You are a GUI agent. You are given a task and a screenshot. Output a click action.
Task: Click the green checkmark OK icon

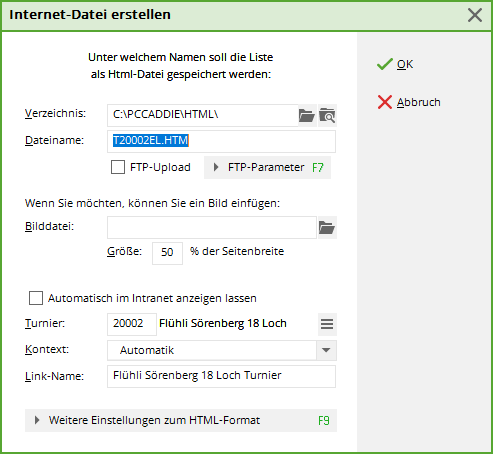pos(385,64)
